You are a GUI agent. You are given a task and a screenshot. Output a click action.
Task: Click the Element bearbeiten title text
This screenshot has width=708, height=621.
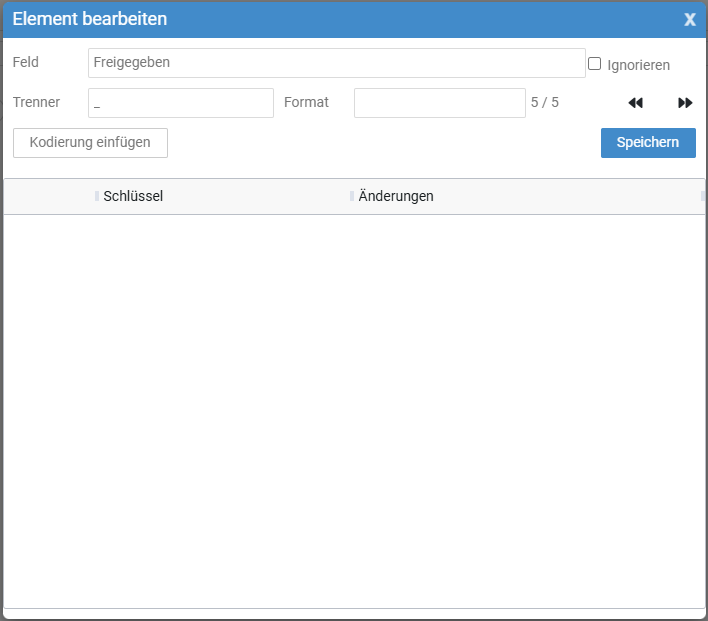[90, 19]
